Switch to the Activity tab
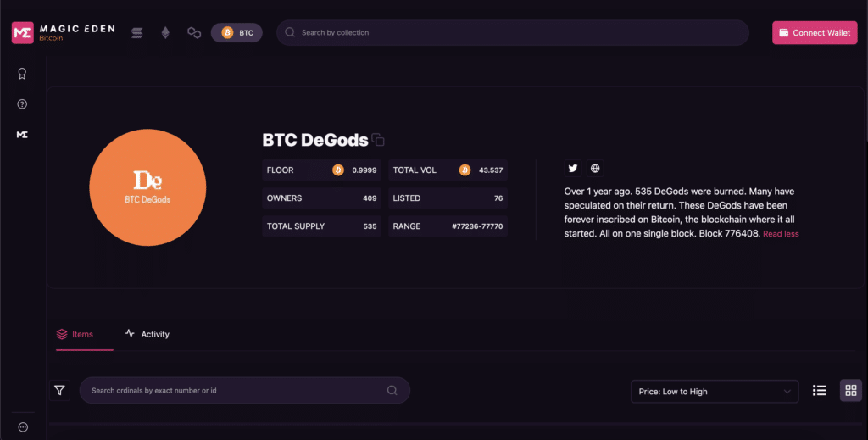Image resolution: width=868 pixels, height=440 pixels. pyautogui.click(x=147, y=334)
